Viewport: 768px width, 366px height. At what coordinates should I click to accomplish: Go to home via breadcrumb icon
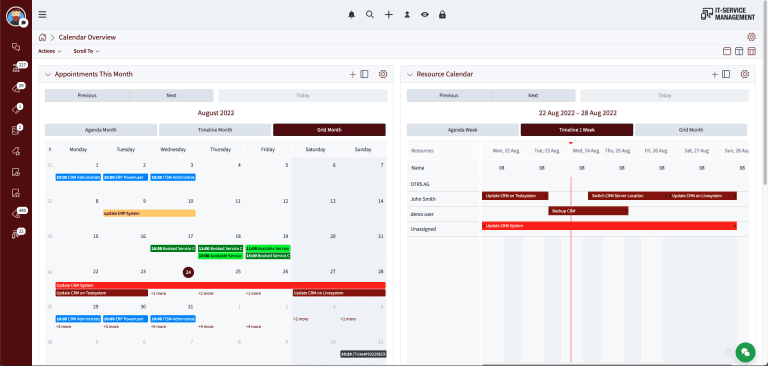(x=43, y=37)
